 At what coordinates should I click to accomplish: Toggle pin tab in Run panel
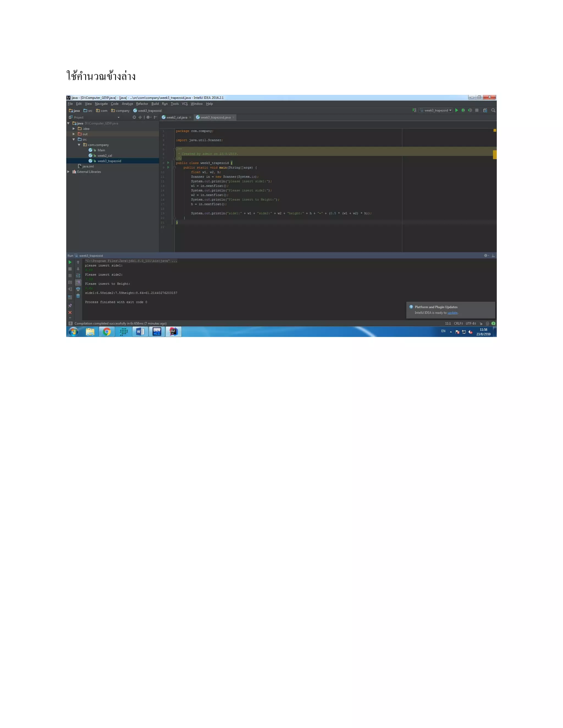(70, 306)
